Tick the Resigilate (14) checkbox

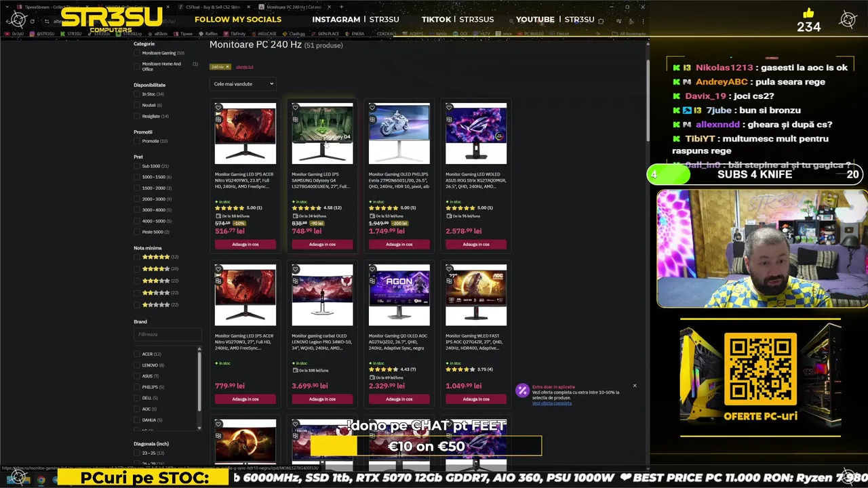[x=137, y=116]
